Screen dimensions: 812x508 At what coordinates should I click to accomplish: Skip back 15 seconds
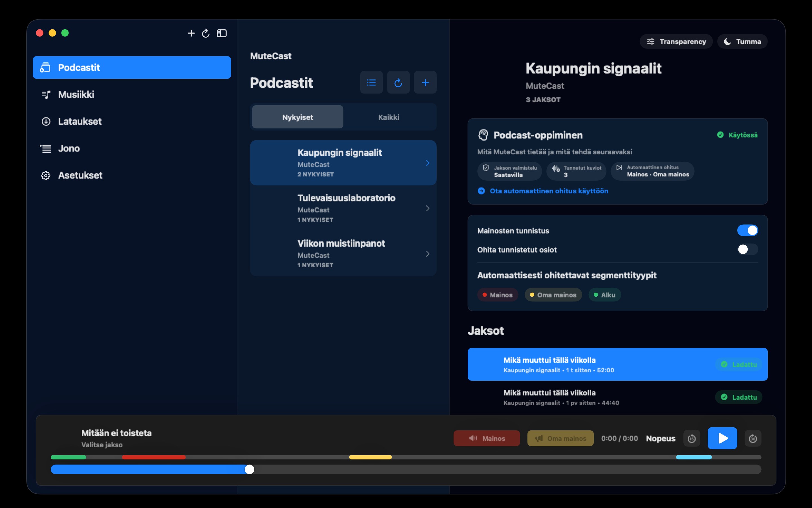pyautogui.click(x=692, y=439)
